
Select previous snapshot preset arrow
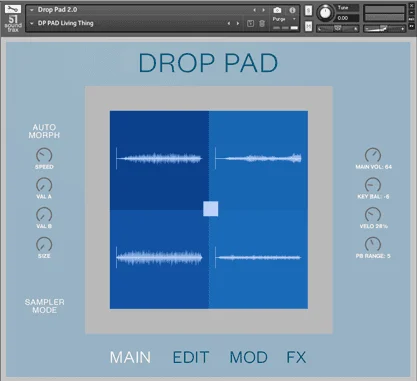229,23
